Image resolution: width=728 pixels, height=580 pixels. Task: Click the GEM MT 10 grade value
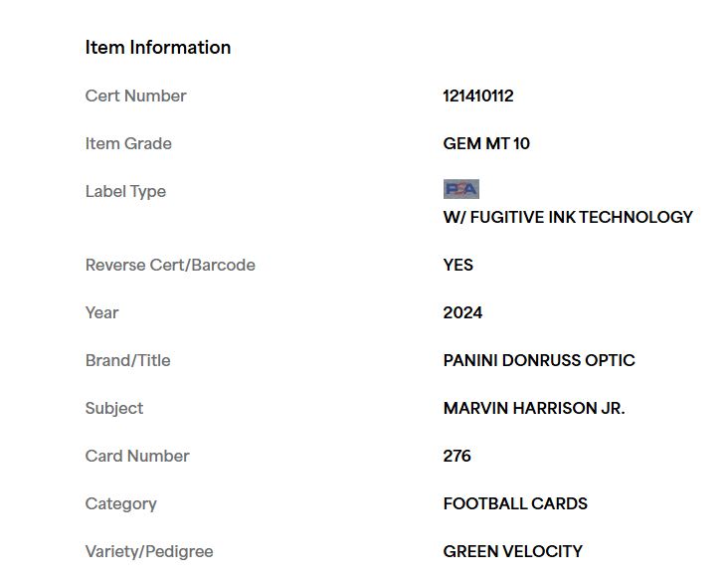pos(486,143)
